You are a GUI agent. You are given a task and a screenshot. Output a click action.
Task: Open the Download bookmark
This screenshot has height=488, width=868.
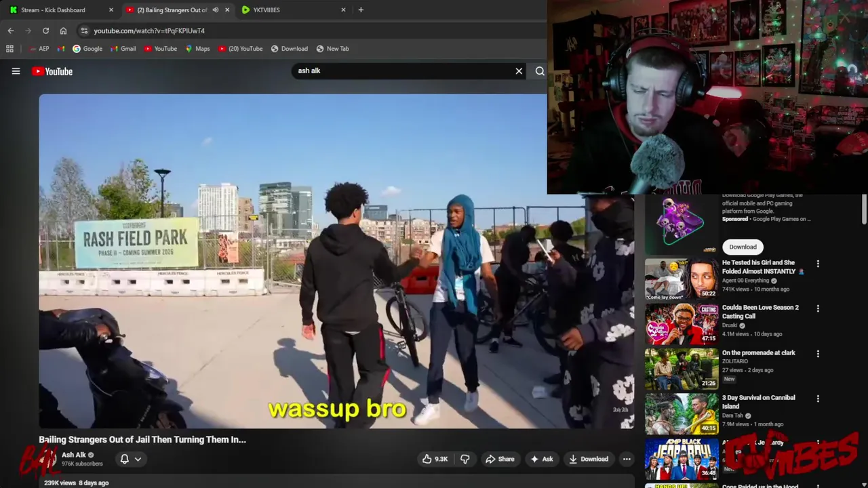click(290, 49)
